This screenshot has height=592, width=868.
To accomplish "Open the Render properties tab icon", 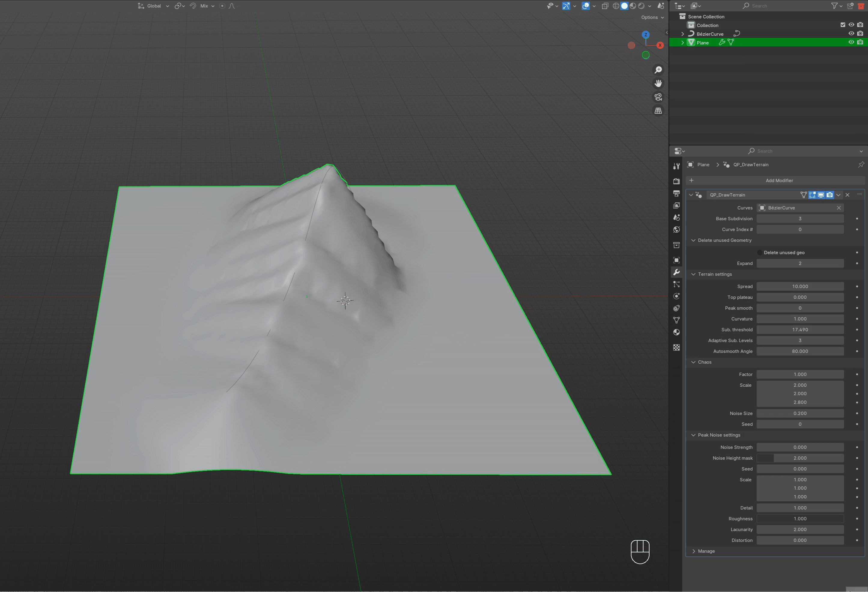I will pos(676,181).
